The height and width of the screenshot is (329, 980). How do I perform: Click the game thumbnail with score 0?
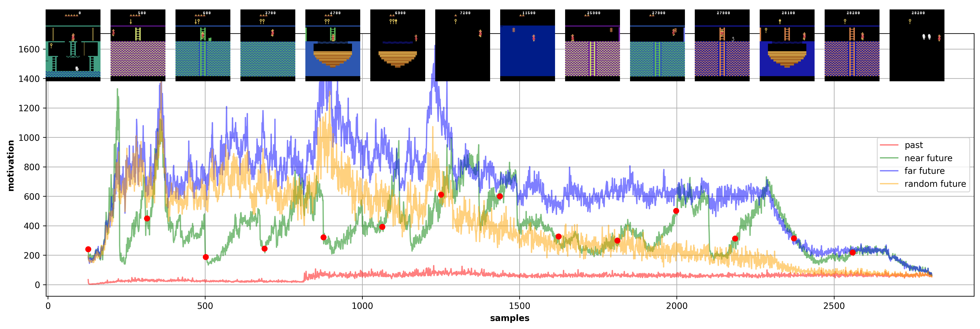pos(73,45)
